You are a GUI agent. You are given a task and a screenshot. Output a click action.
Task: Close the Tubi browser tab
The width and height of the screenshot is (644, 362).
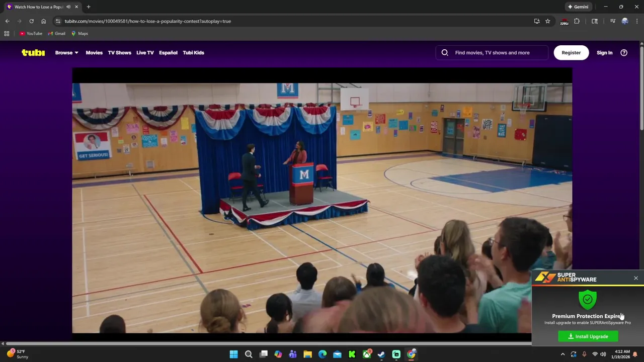tap(76, 7)
